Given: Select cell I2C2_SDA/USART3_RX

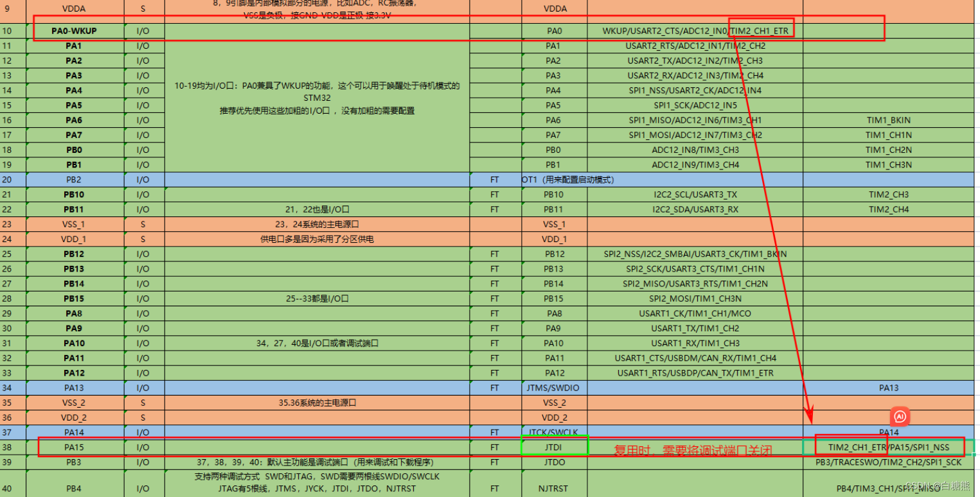Looking at the screenshot, I should tap(695, 209).
